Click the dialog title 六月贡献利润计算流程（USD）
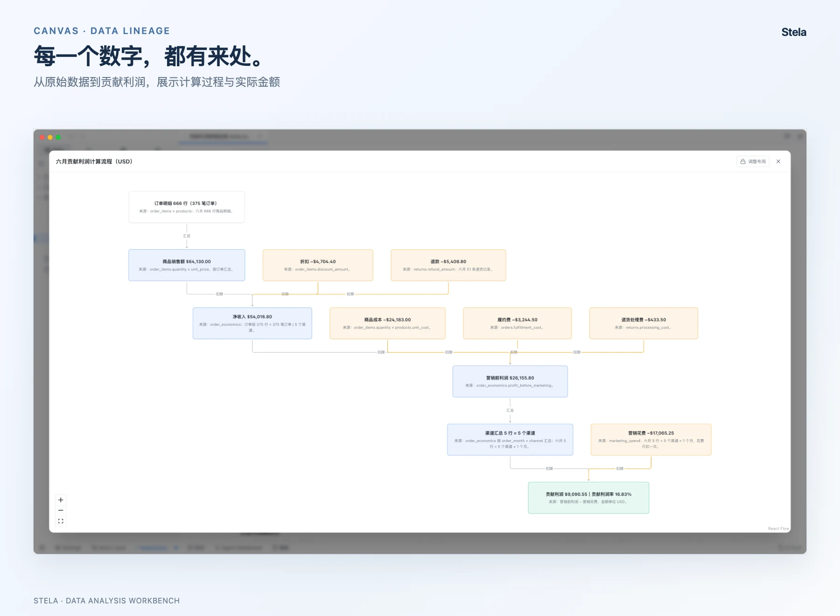The width and height of the screenshot is (840, 616). point(94,161)
